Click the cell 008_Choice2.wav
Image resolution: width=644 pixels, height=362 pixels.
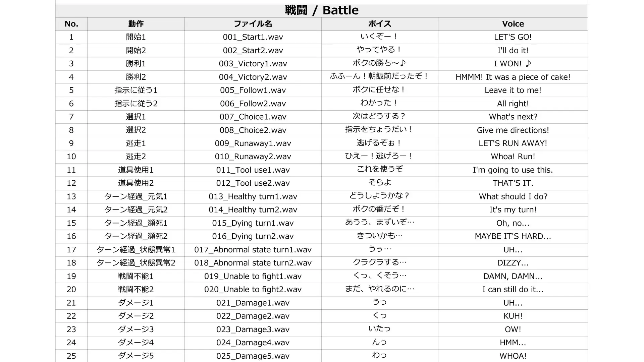pos(253,130)
